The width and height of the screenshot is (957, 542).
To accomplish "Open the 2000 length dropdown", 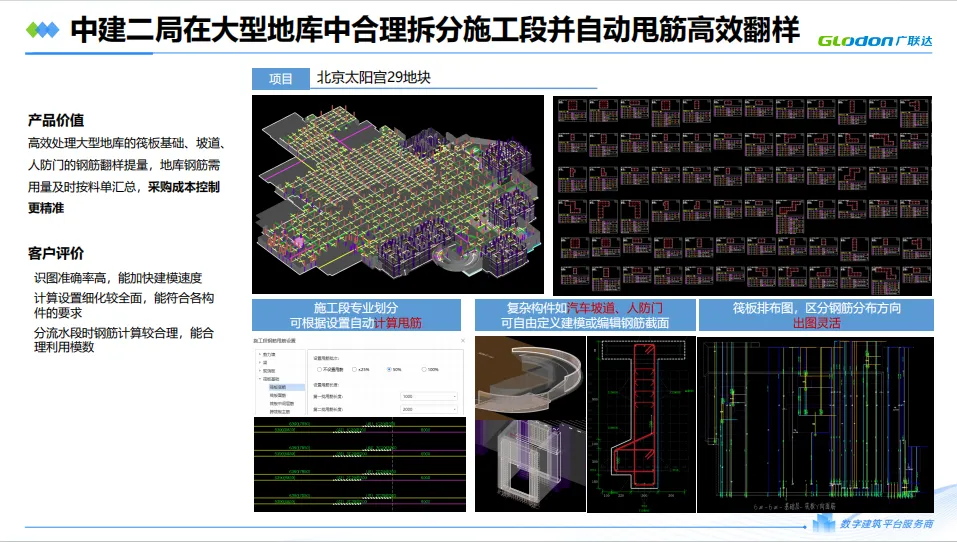I will coord(429,410).
